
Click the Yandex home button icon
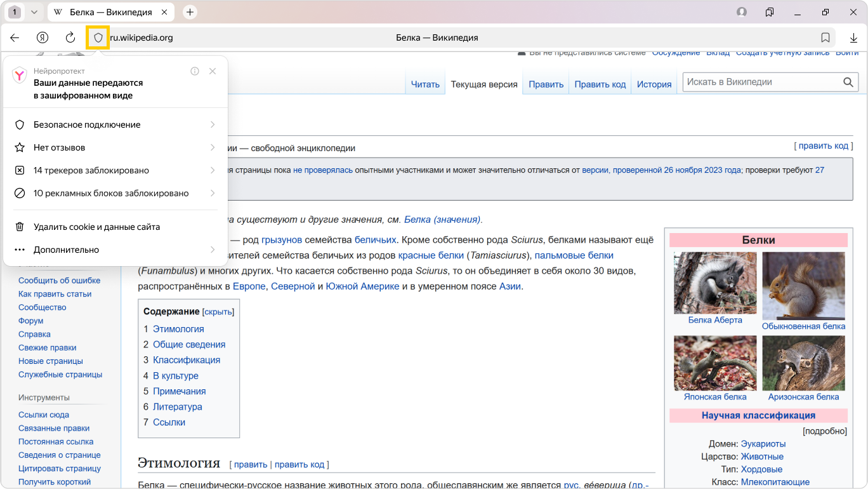[x=43, y=38]
